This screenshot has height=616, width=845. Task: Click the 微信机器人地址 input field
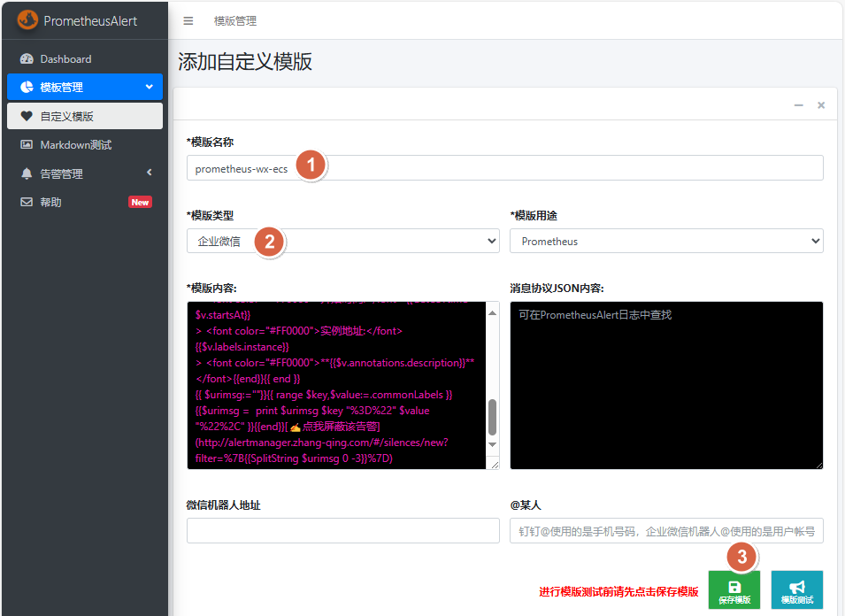342,530
